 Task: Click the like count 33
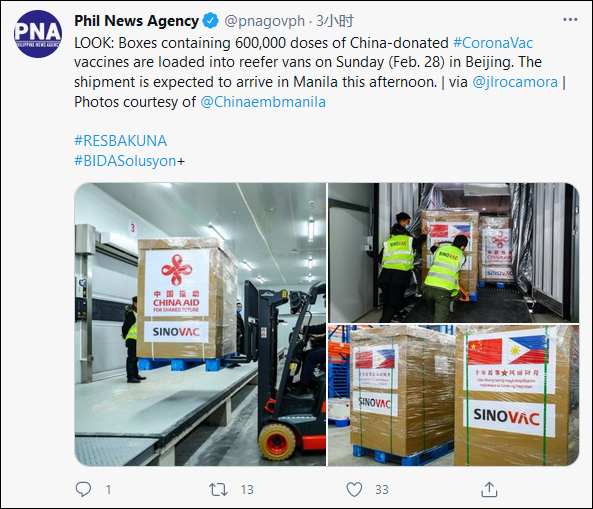(382, 490)
